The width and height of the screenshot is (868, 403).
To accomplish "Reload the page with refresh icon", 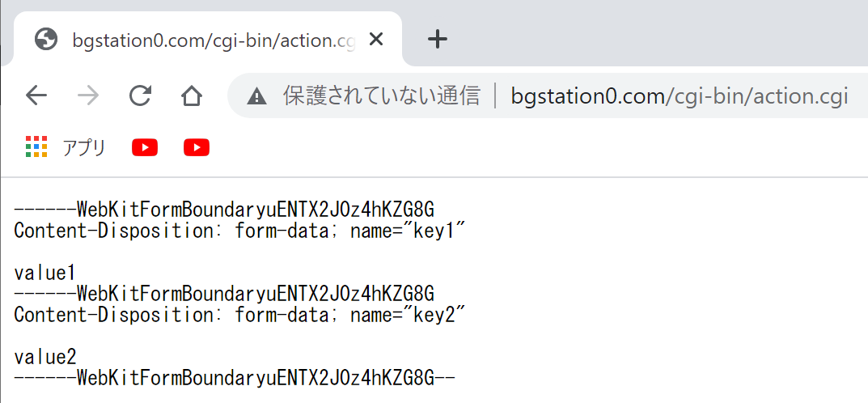I will 140,95.
